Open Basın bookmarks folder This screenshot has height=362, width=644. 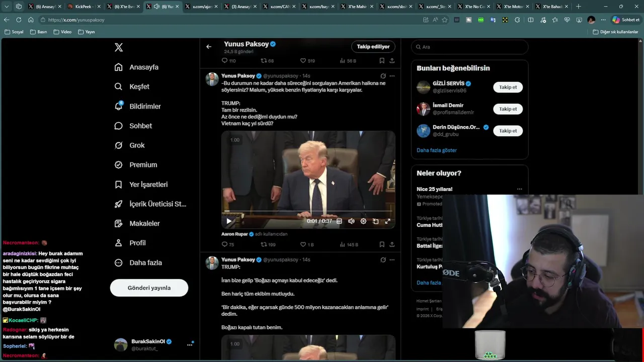tap(39, 32)
